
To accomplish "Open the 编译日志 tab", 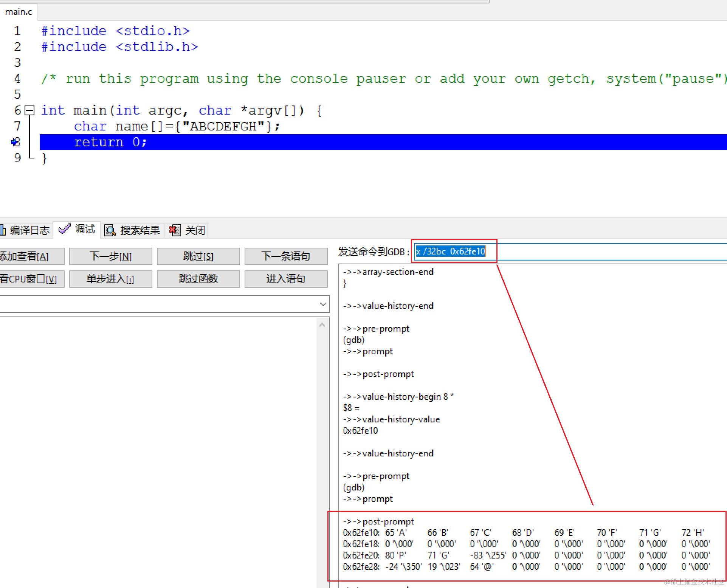I will (x=29, y=230).
